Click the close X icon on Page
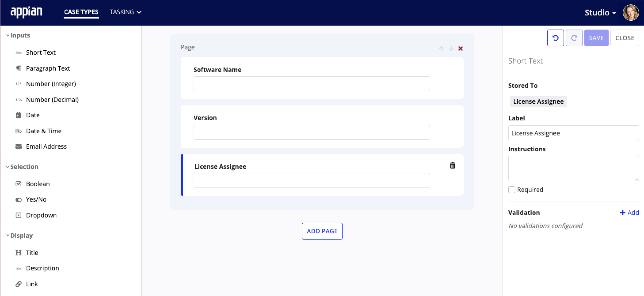This screenshot has width=644, height=296. 461,48
